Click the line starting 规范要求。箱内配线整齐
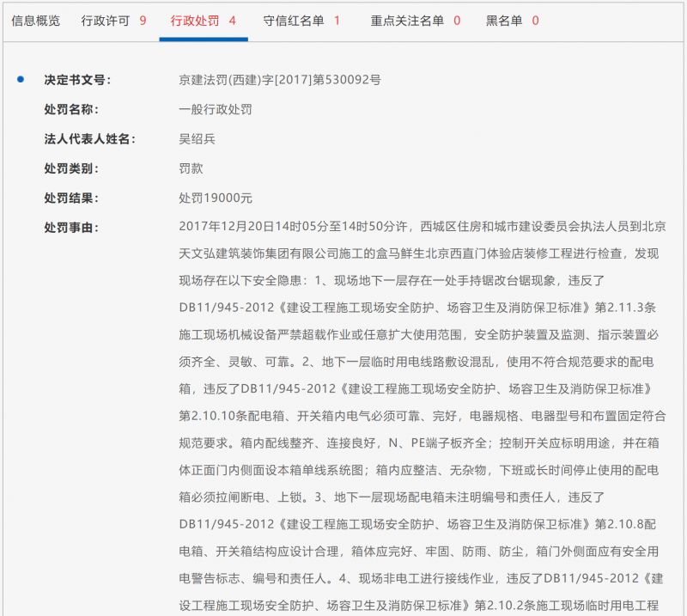The height and width of the screenshot is (616, 687). (418, 442)
